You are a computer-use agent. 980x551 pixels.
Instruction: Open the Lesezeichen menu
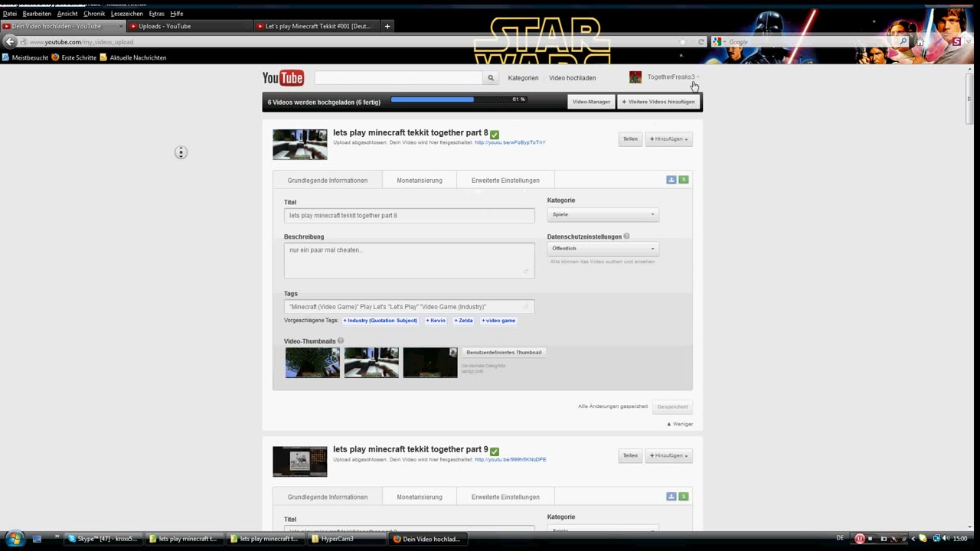coord(127,14)
